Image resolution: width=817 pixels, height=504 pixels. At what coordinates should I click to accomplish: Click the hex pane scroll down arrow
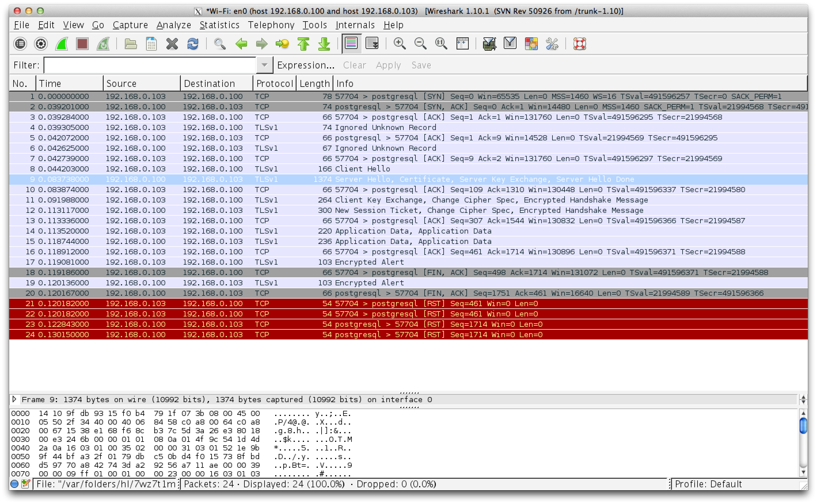(x=803, y=472)
